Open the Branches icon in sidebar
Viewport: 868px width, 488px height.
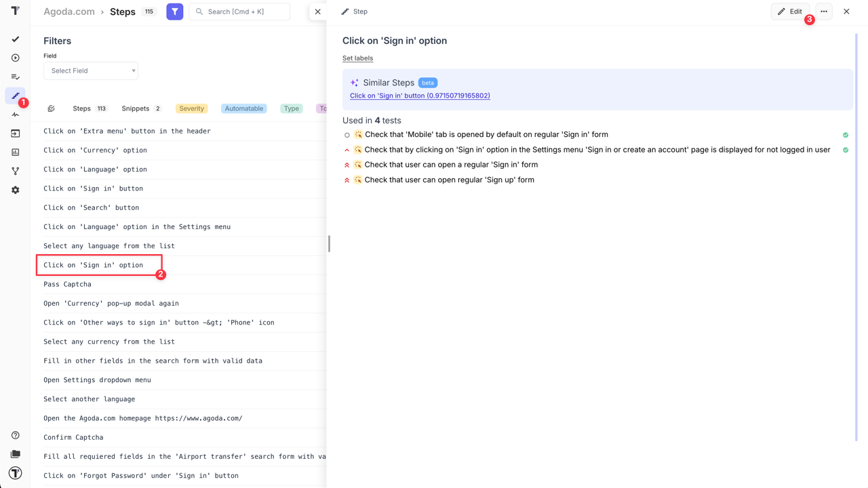(x=15, y=171)
